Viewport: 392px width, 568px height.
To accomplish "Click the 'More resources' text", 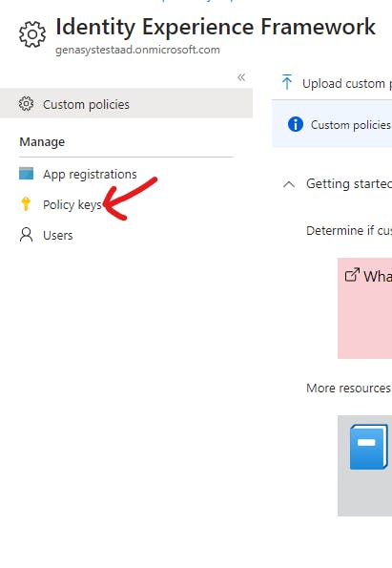I will pos(348,389).
